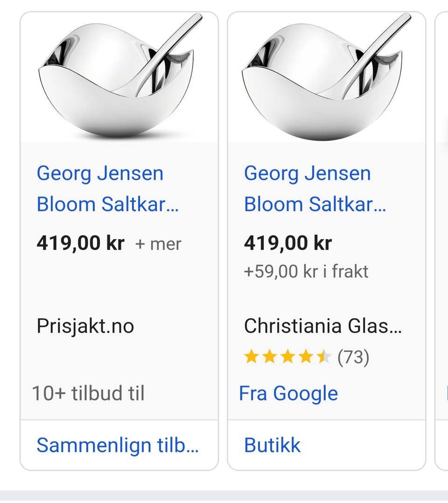Click the fourth gold rating star
The image size is (448, 503).
(x=306, y=357)
